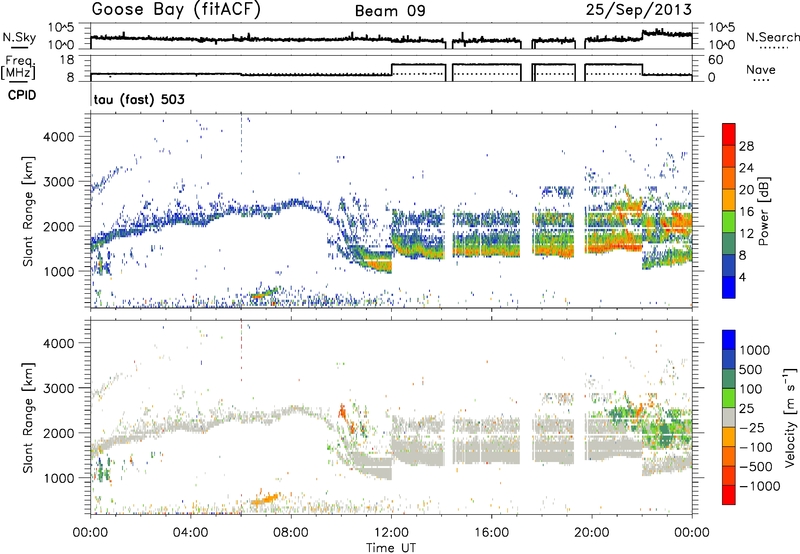Click the "2000" tick of the velocity panel
The height and width of the screenshot is (554, 800).
(58, 433)
